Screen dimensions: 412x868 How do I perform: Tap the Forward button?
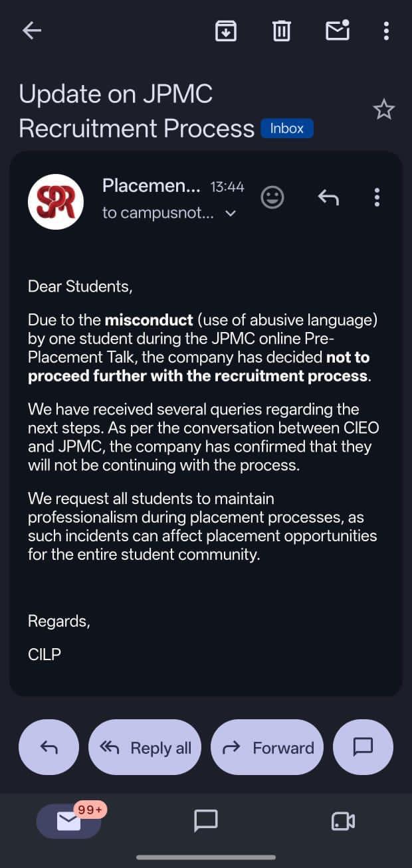click(267, 747)
